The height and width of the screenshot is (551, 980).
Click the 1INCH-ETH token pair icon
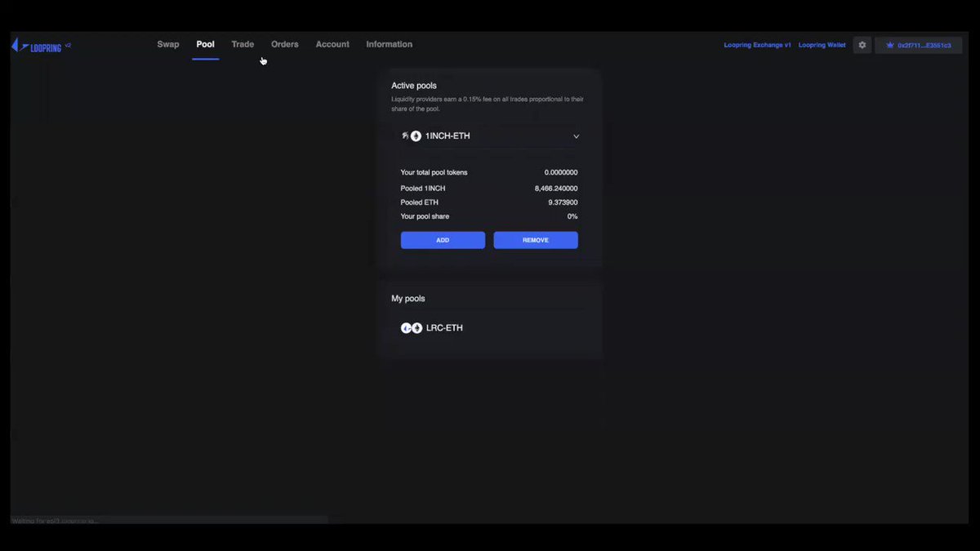click(x=412, y=136)
